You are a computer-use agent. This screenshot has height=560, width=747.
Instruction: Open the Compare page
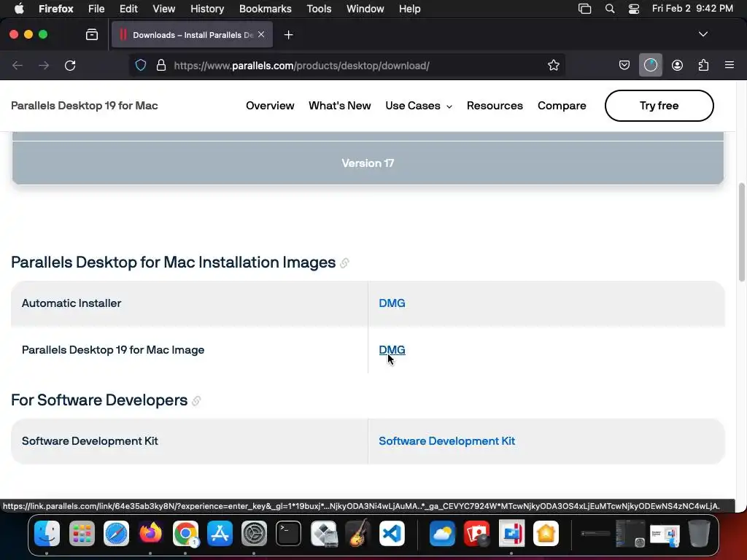[x=562, y=106]
